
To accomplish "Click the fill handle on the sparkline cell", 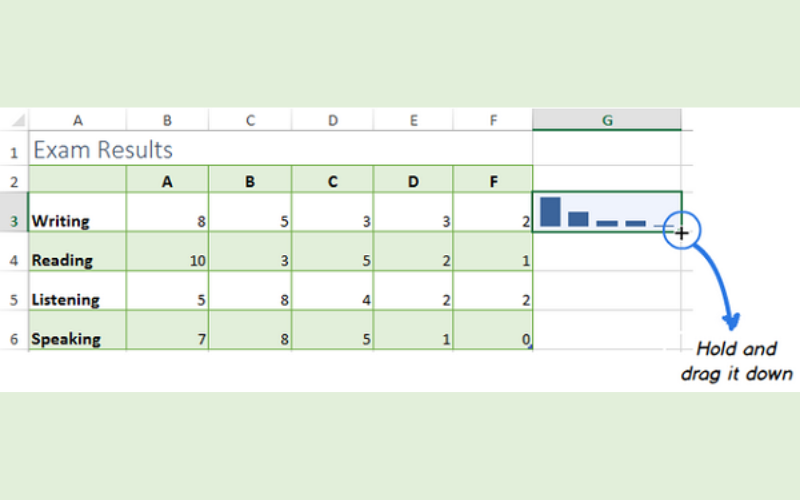I will pos(681,232).
